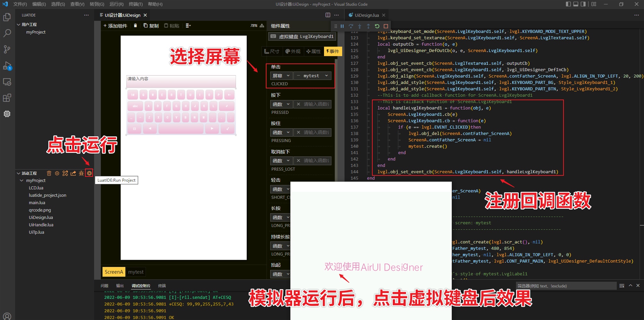Open the Extensions view in activity bar

pos(7,98)
